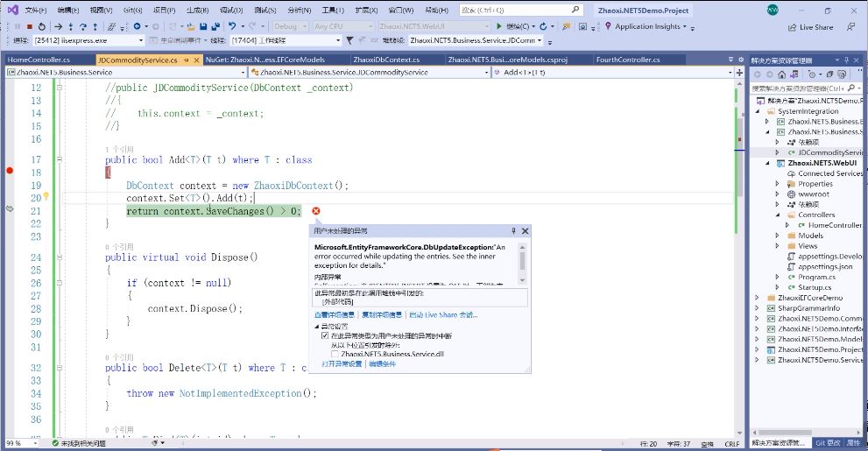The height and width of the screenshot is (451, 868).
Task: Click the Restart debugging icon
Action: pos(41,26)
